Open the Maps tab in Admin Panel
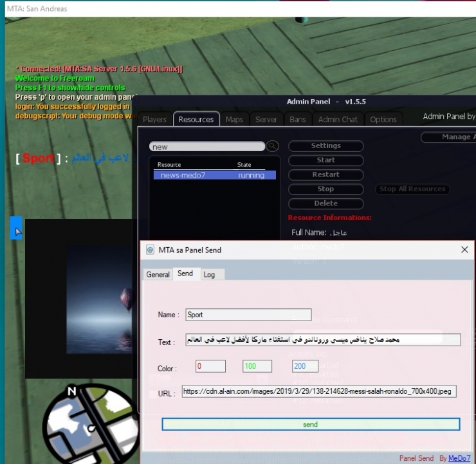 234,120
